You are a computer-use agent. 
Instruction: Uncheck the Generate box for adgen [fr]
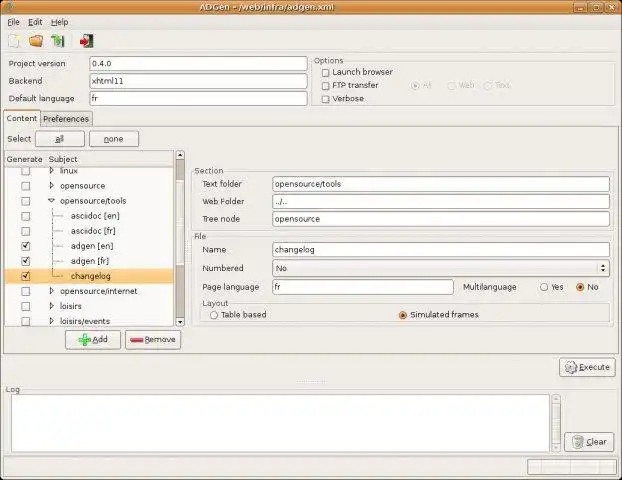pyautogui.click(x=25, y=261)
